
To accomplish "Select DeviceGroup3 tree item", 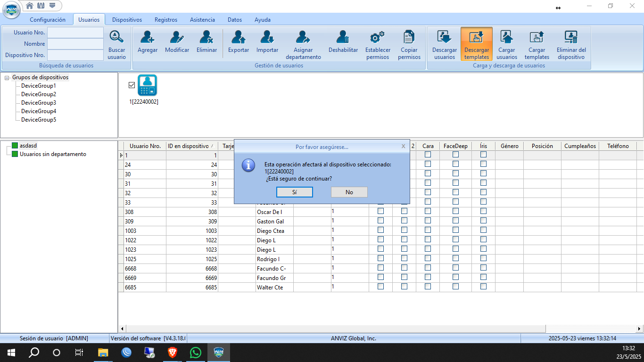I will (x=39, y=103).
